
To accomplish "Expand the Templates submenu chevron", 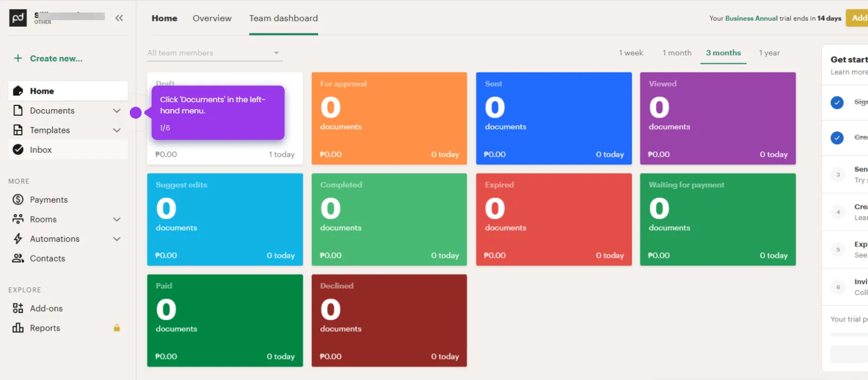I will 116,130.
